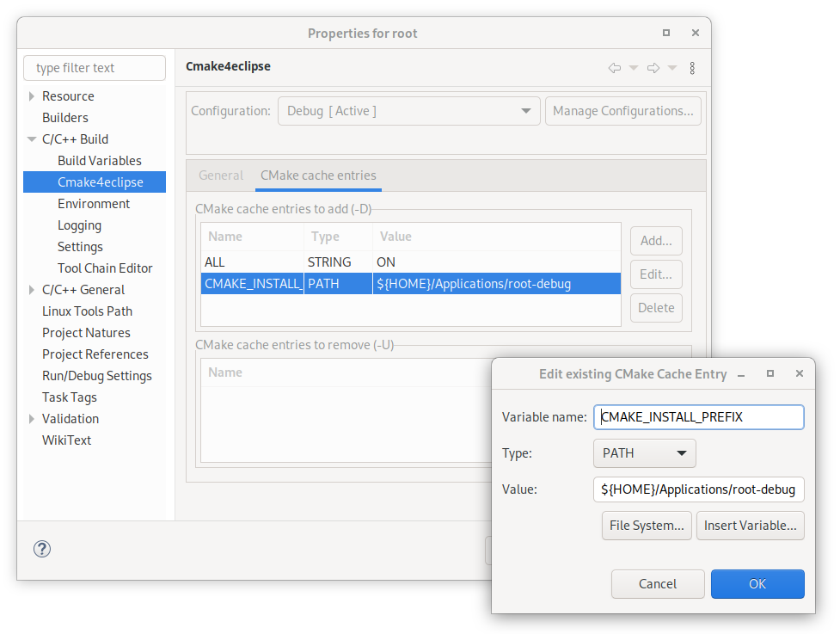Click the Name column header in add table
The width and height of the screenshot is (840, 634).
tap(252, 237)
